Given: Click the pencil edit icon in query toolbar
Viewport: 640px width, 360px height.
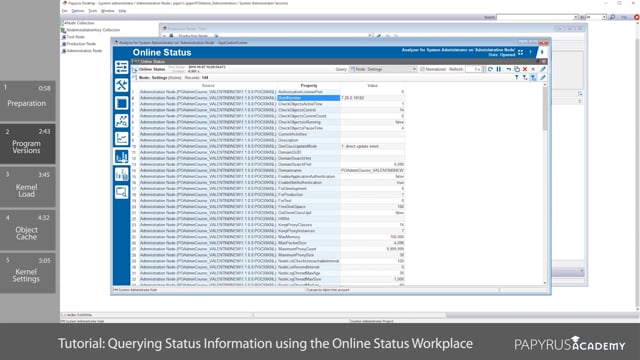Looking at the screenshot, I should [543, 69].
